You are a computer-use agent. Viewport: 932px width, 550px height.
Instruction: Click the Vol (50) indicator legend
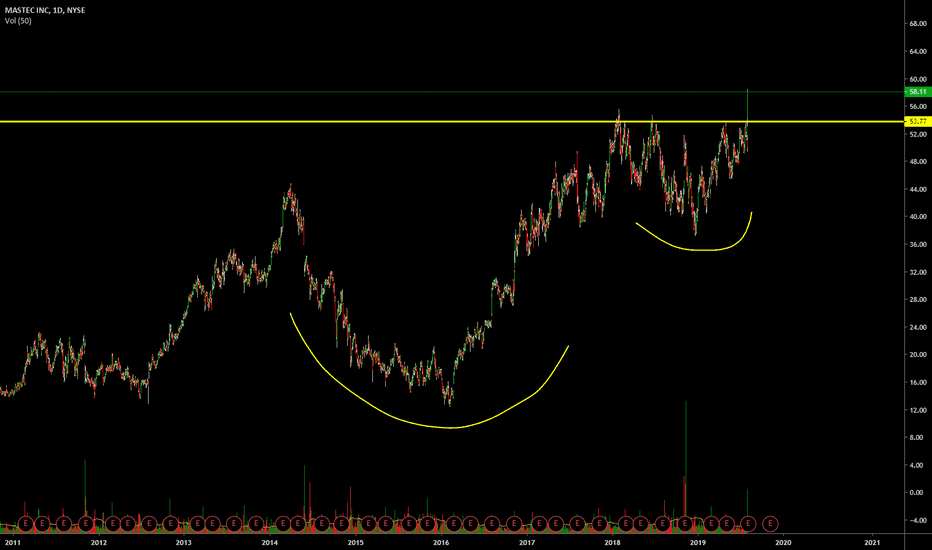point(18,21)
